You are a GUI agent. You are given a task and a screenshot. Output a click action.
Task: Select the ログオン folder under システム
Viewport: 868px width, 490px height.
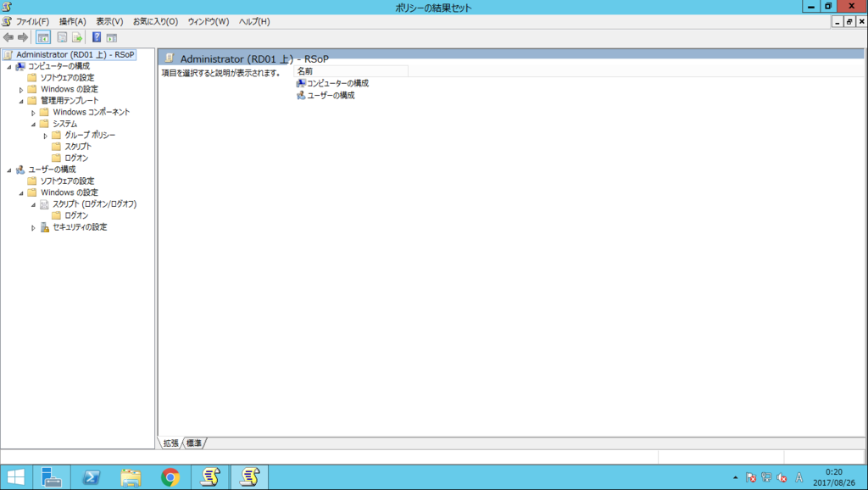pos(76,159)
